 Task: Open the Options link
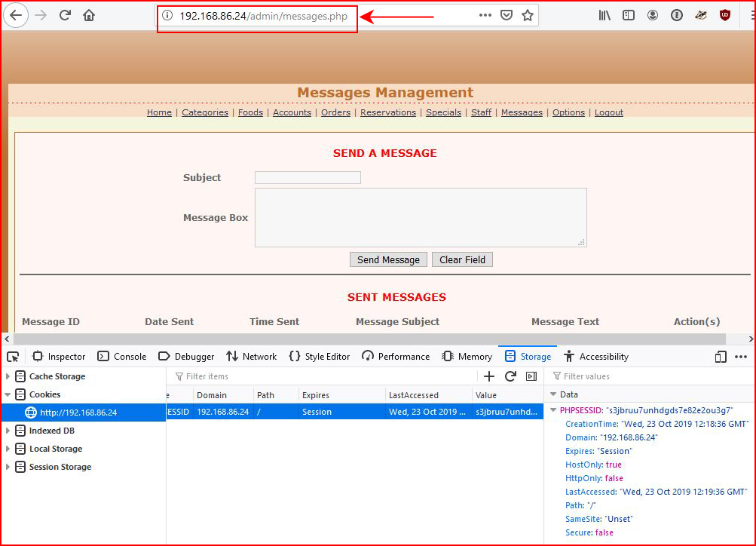[x=568, y=112]
